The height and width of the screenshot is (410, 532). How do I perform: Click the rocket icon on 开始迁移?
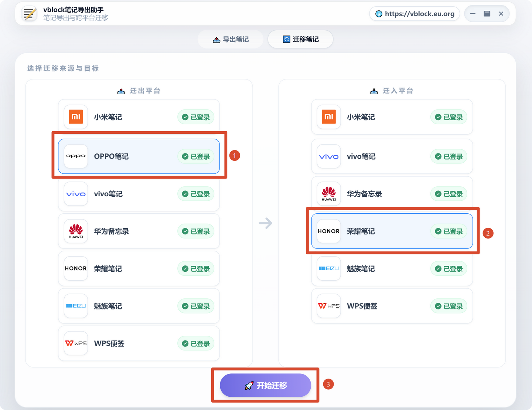(x=249, y=386)
